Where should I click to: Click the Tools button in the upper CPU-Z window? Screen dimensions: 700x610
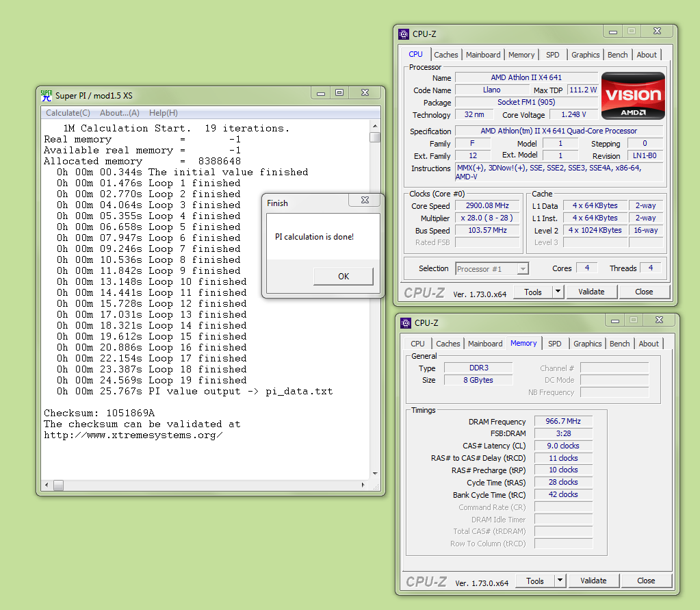coord(533,292)
